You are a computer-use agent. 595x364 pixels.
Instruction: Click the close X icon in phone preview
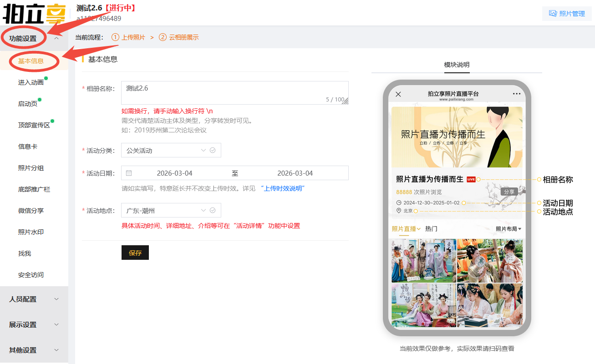coord(398,94)
